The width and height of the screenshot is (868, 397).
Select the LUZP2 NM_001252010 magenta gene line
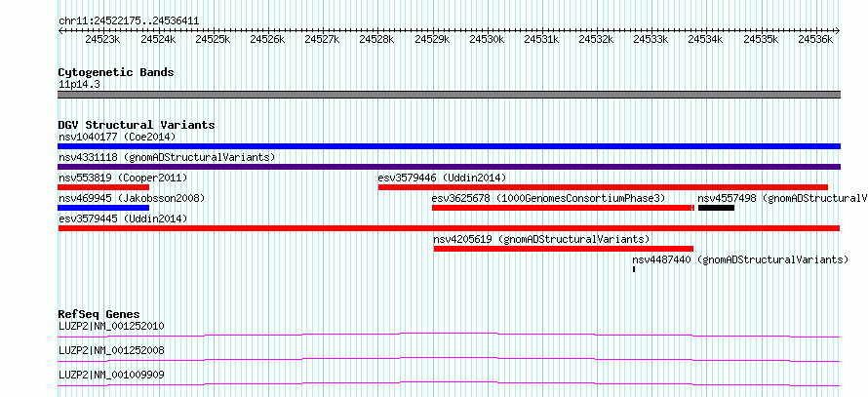(x=449, y=335)
